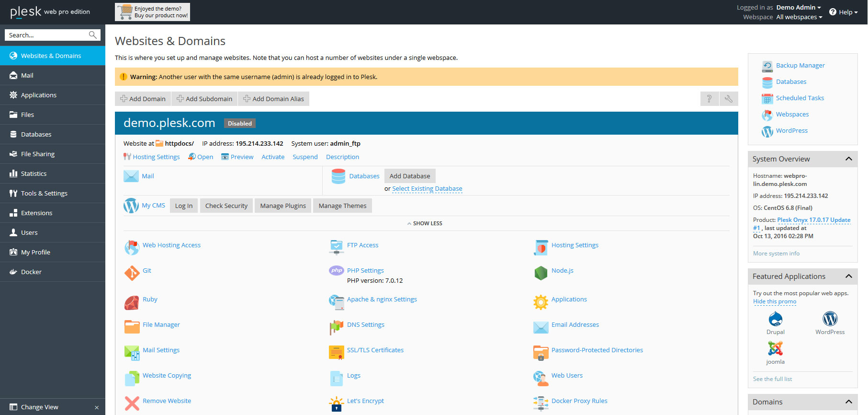Select Applications in the left sidebar

53,95
